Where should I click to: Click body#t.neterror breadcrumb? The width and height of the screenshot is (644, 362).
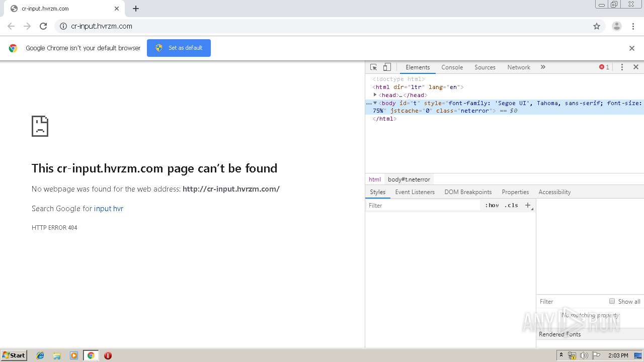[409, 179]
